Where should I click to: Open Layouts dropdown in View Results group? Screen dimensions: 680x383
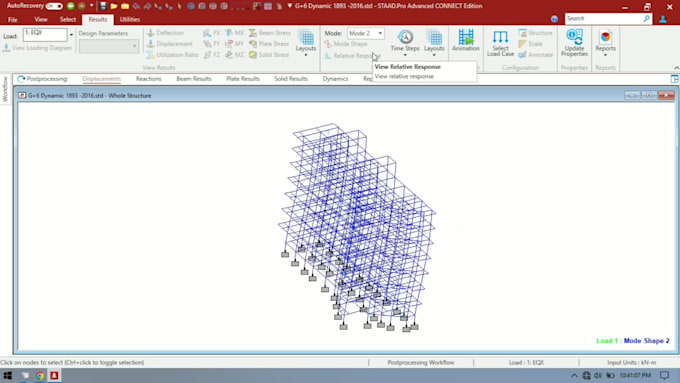click(x=306, y=43)
